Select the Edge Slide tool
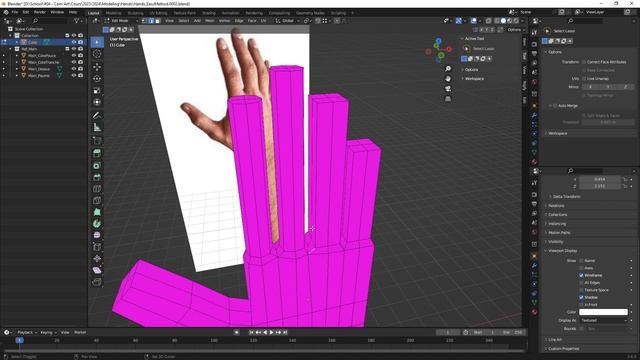 97,247
